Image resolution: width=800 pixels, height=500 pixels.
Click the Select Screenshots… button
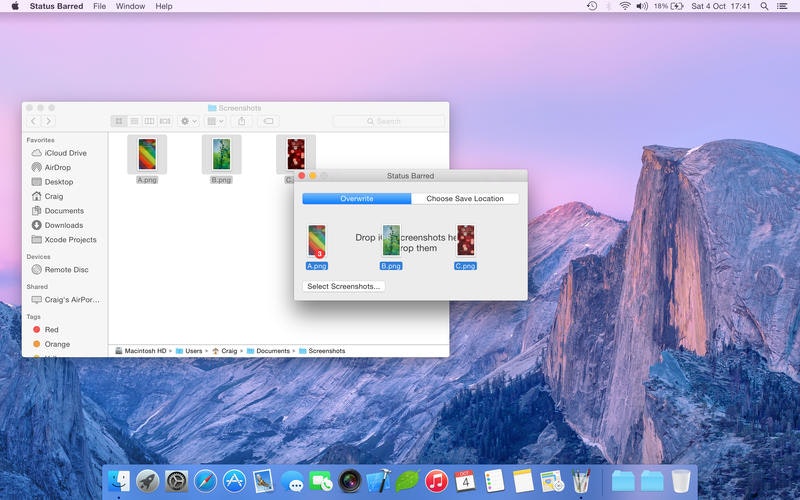point(343,286)
